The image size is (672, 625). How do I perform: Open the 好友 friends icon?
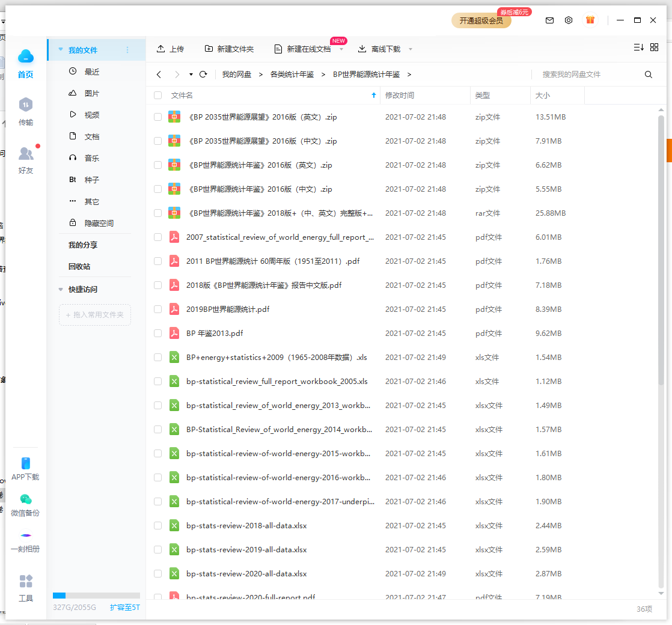pos(26,153)
